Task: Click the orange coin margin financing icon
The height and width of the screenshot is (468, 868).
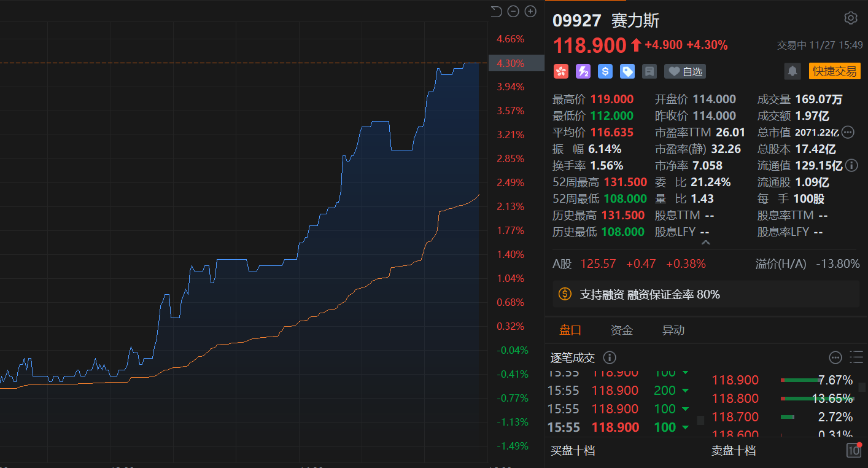Action: coord(565,294)
